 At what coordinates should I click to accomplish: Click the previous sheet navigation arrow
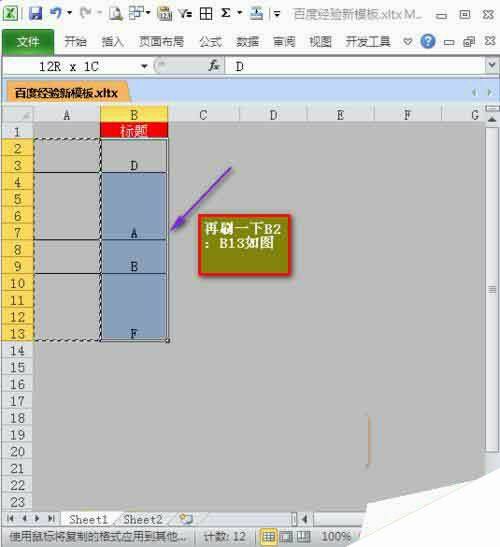coord(24,519)
